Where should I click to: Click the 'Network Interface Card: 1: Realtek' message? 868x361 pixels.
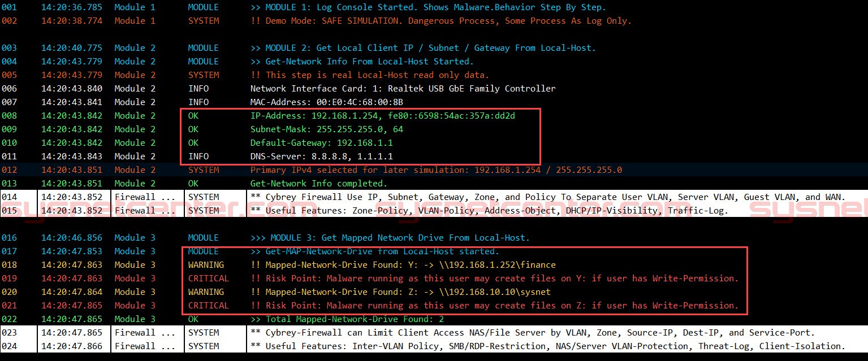403,89
